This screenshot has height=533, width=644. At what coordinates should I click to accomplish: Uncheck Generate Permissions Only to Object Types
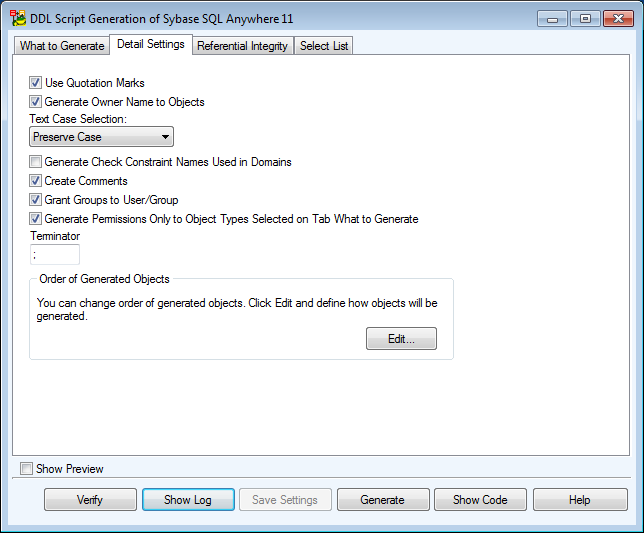[36, 219]
